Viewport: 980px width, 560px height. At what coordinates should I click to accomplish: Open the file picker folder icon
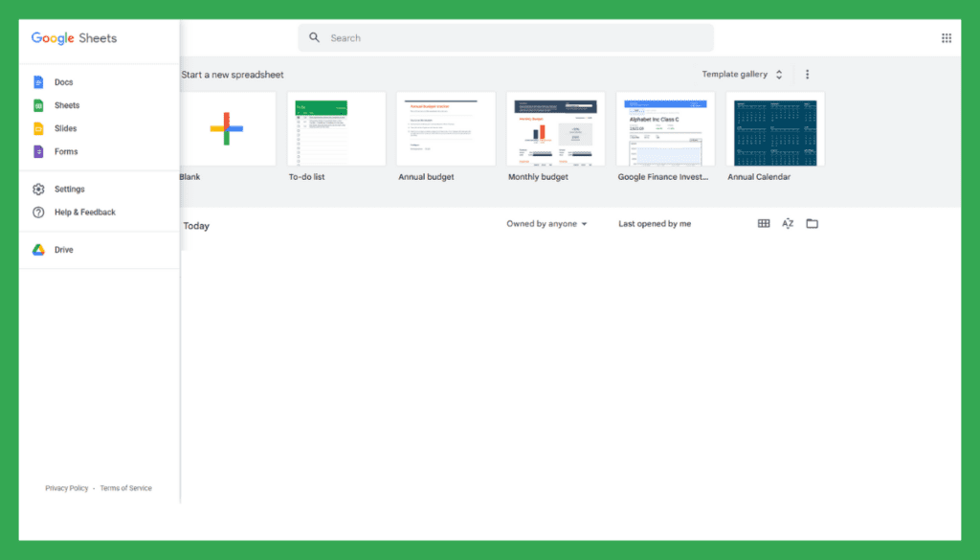tap(812, 223)
